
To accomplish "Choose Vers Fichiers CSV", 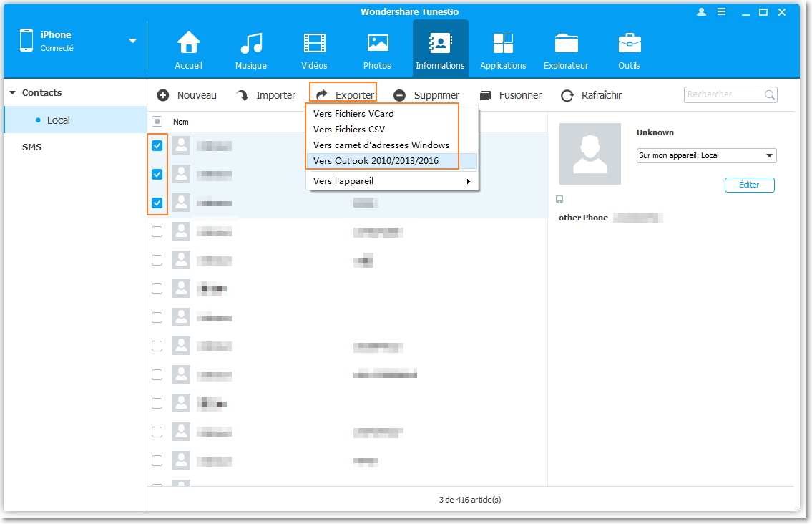I will coord(349,129).
